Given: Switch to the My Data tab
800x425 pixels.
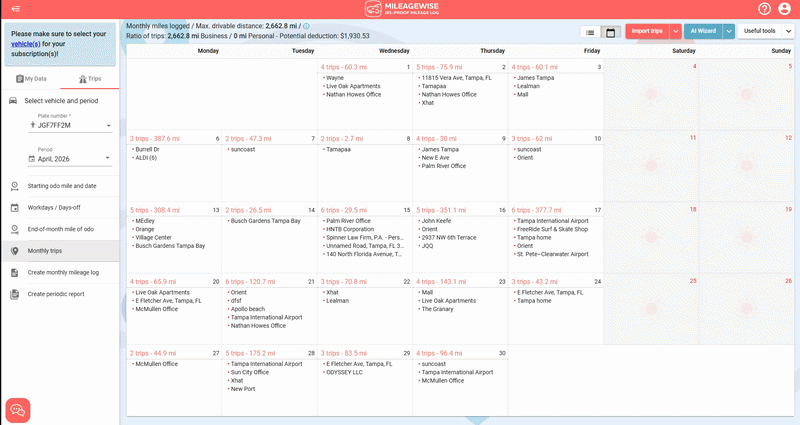Looking at the screenshot, I should click(x=32, y=79).
